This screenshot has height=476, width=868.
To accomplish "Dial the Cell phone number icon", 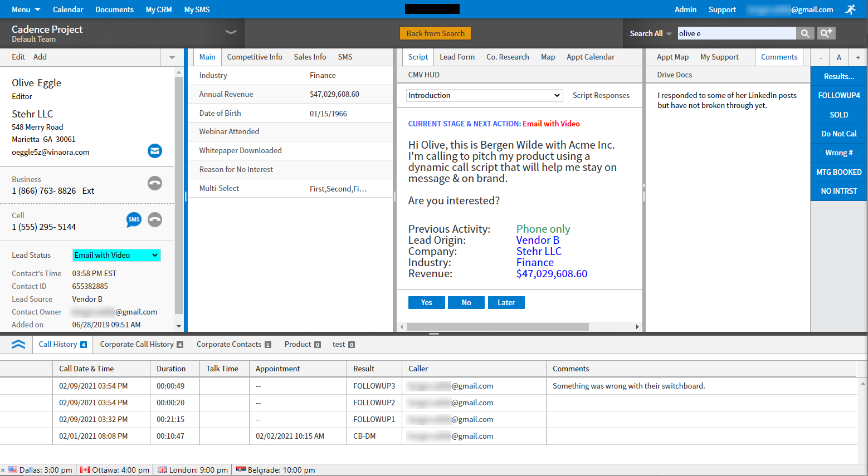I will [155, 220].
